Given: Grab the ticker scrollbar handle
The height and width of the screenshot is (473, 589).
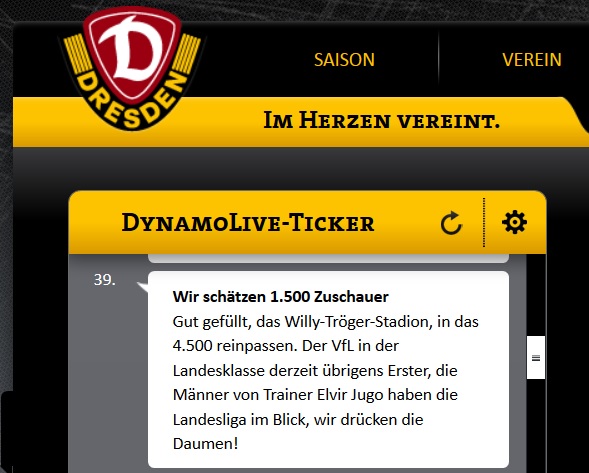Looking at the screenshot, I should 536,358.
